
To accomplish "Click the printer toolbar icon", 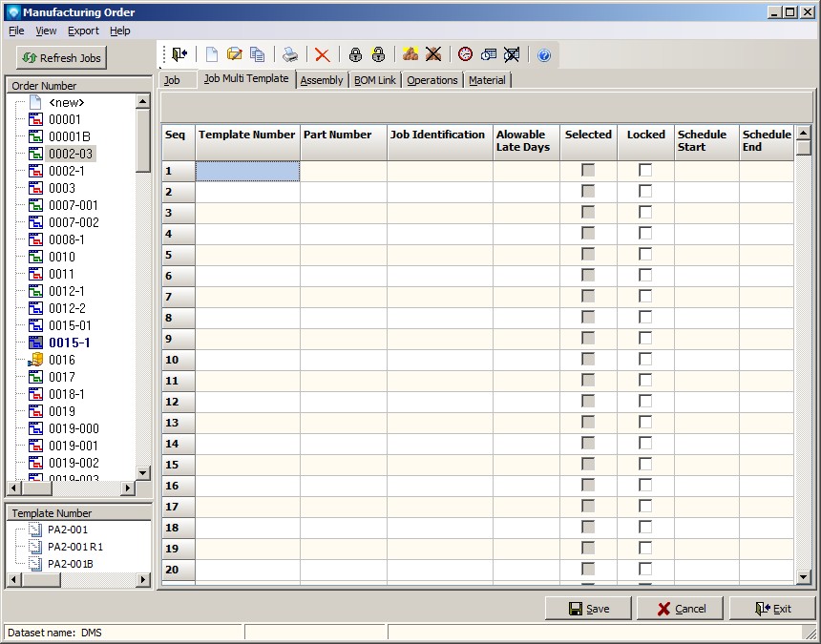I will (289, 55).
